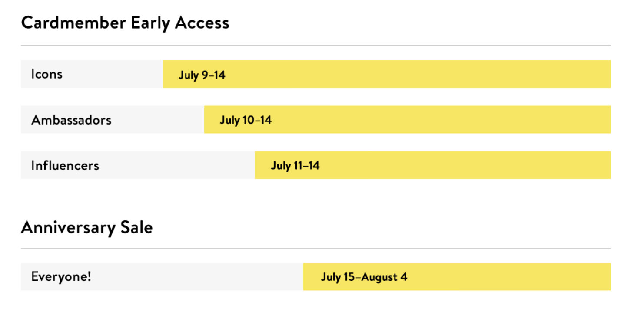Click the July 10–14 date text
This screenshot has height=315, width=644.
coord(246,120)
